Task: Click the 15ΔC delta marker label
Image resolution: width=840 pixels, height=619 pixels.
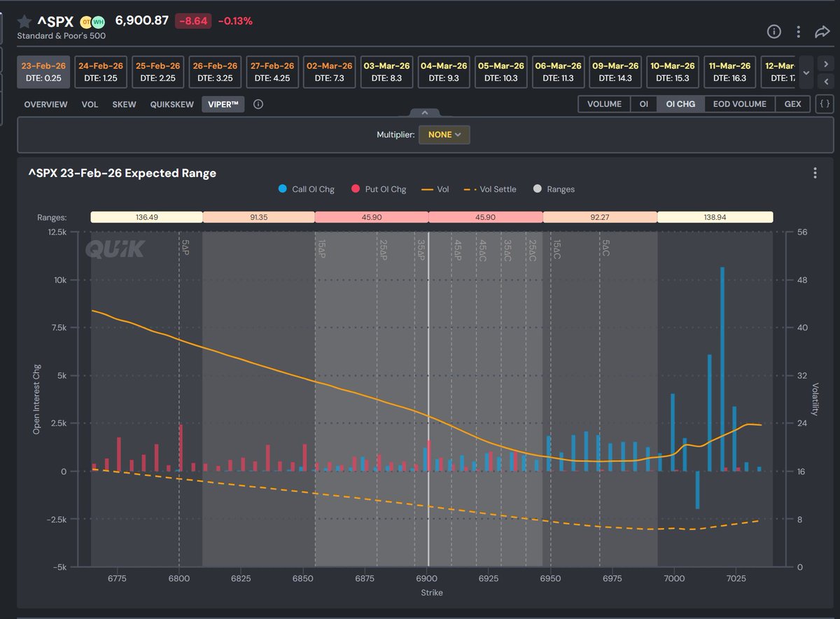Action: click(557, 249)
